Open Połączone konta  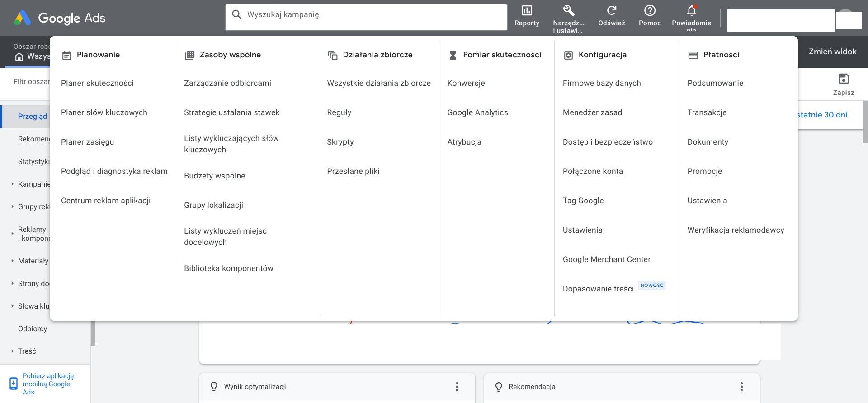[593, 171]
